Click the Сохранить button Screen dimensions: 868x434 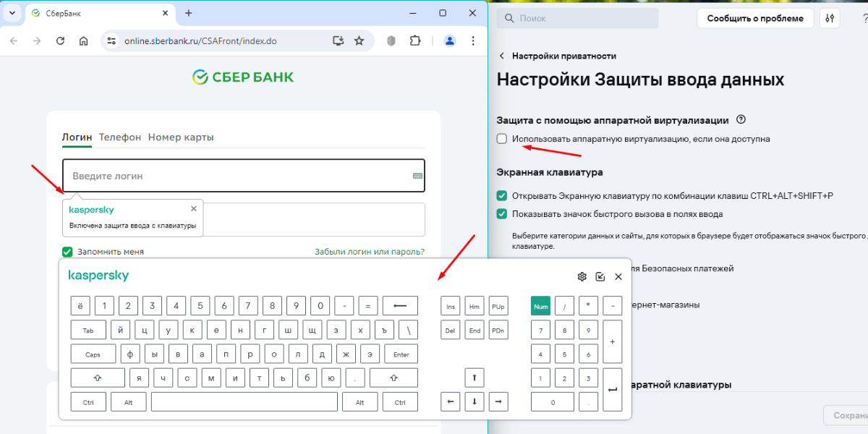[846, 415]
